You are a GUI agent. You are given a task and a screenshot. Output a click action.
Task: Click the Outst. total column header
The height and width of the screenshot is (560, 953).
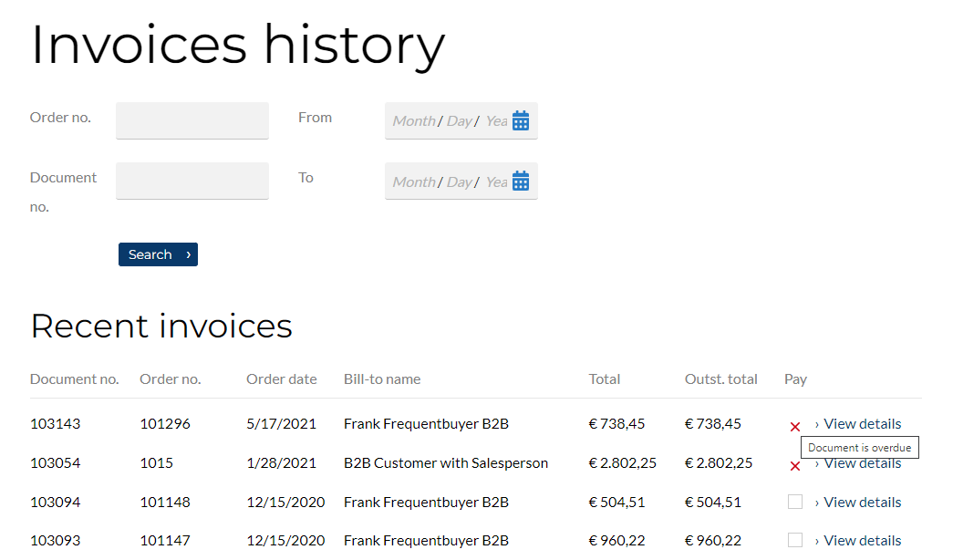(720, 379)
